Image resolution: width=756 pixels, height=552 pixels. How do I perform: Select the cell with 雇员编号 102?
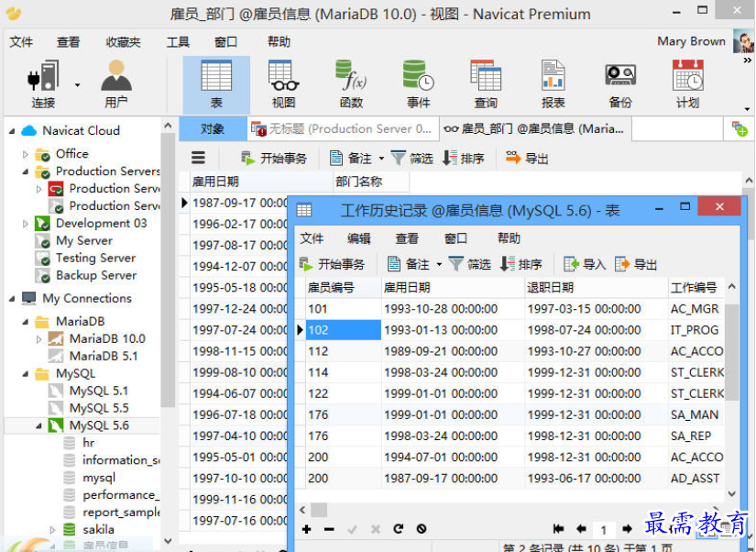tap(343, 330)
